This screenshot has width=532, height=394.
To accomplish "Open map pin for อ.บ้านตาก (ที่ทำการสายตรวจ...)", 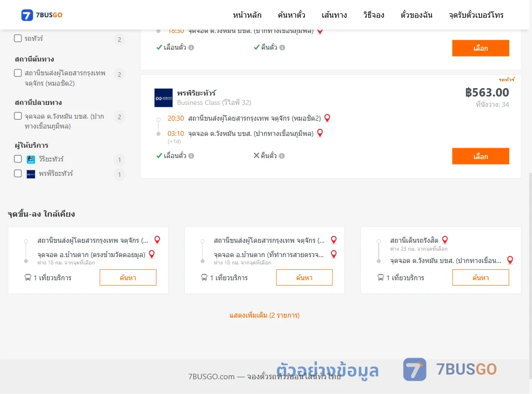I will (334, 254).
